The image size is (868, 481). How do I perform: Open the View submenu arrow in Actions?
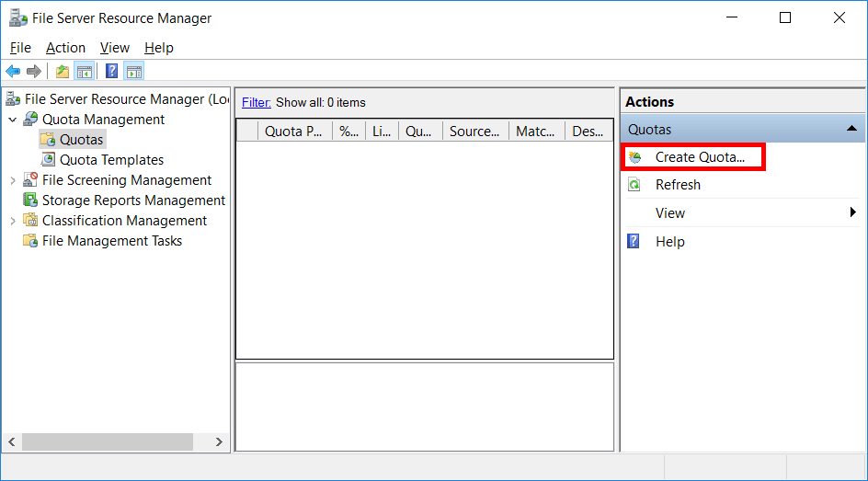coord(853,212)
